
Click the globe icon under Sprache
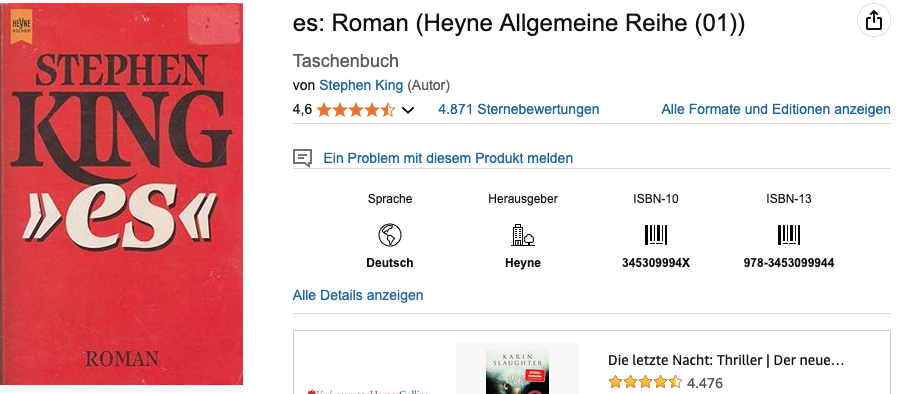click(390, 235)
